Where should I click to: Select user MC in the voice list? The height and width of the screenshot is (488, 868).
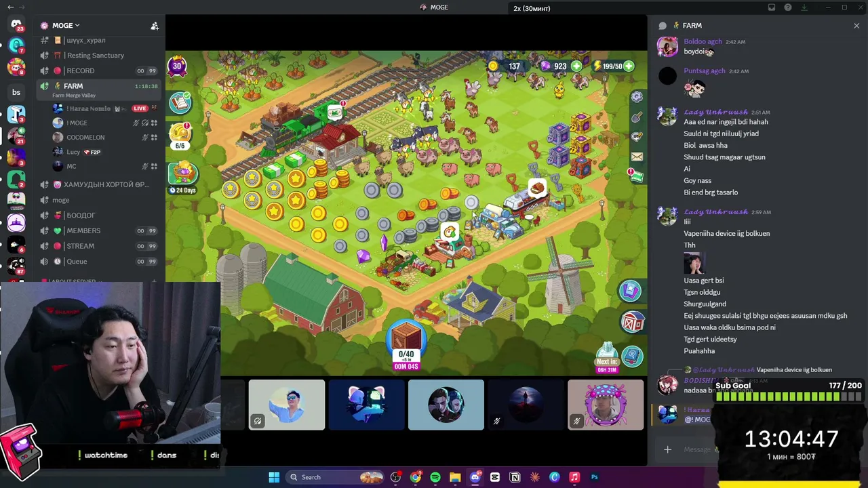tap(106, 166)
